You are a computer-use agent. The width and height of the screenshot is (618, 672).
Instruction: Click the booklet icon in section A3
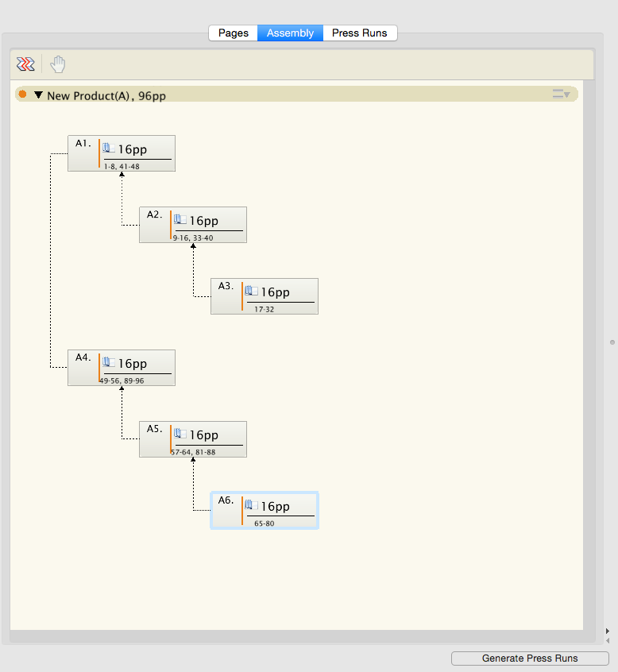(252, 292)
